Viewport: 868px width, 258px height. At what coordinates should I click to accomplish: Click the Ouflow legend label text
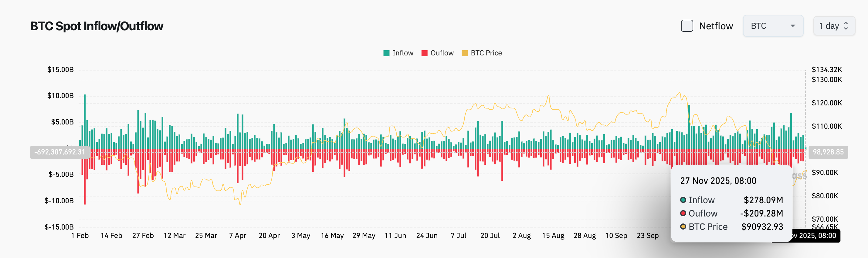point(442,53)
